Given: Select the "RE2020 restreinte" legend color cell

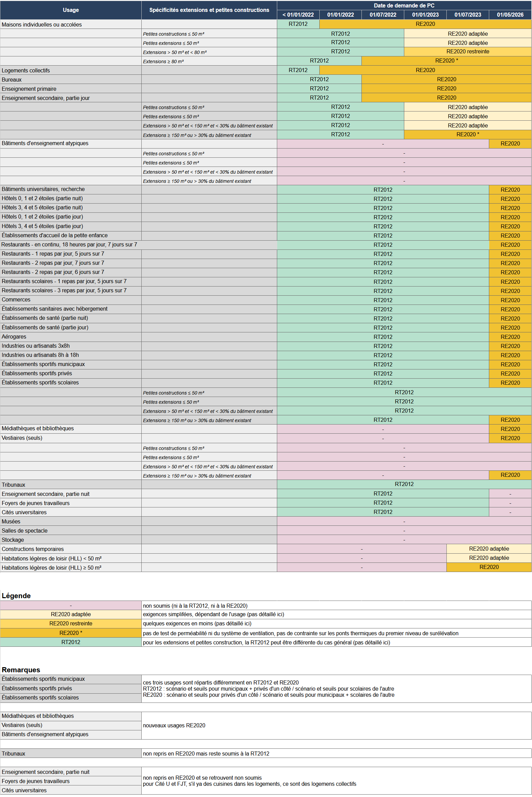Looking at the screenshot, I should pyautogui.click(x=71, y=623).
